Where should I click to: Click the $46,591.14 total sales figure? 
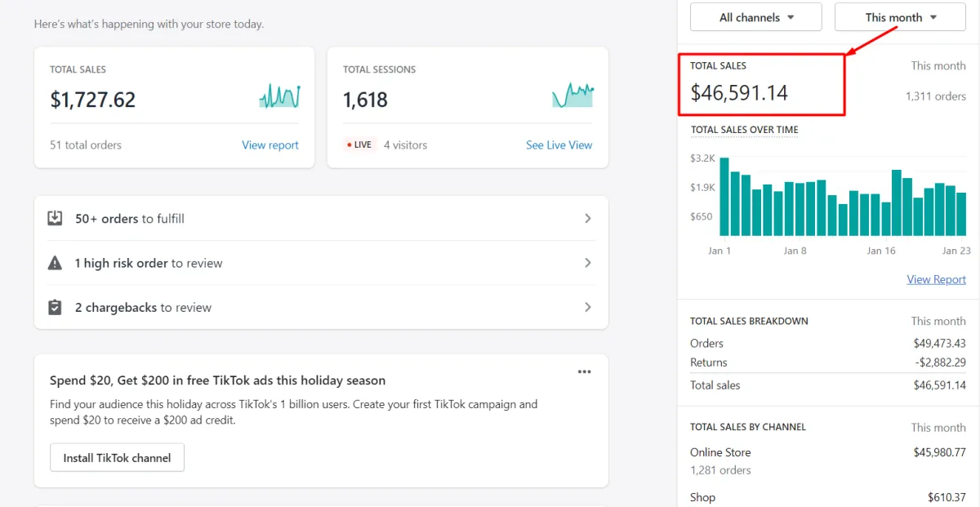(739, 93)
